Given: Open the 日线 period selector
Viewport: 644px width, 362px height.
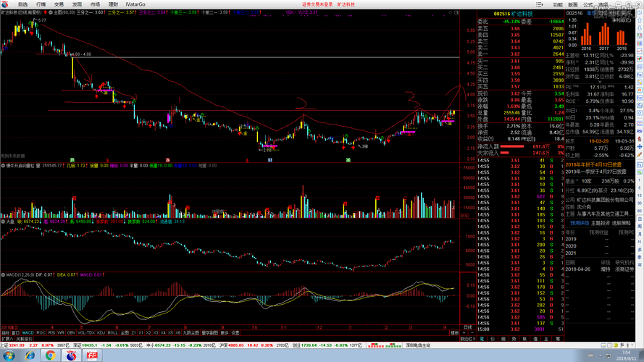Looking at the screenshot, I should tap(468, 327).
